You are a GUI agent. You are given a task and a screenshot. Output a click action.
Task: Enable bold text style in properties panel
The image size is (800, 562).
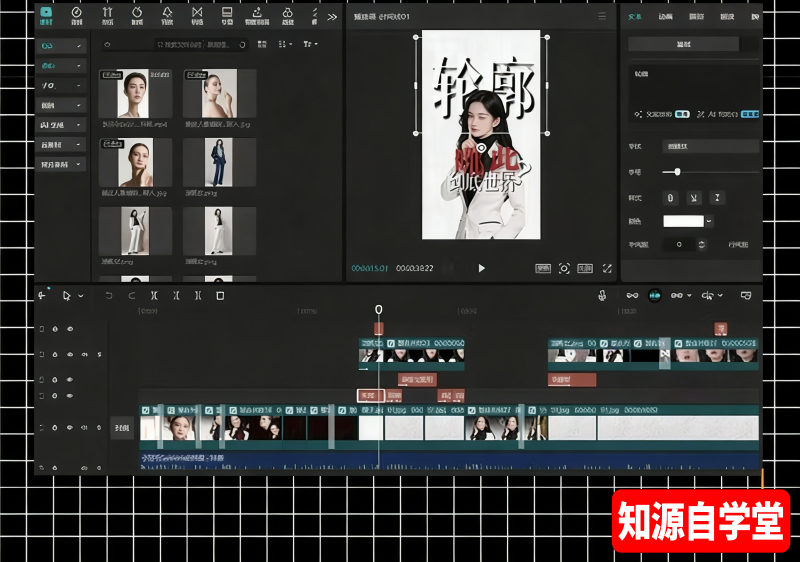coord(670,197)
